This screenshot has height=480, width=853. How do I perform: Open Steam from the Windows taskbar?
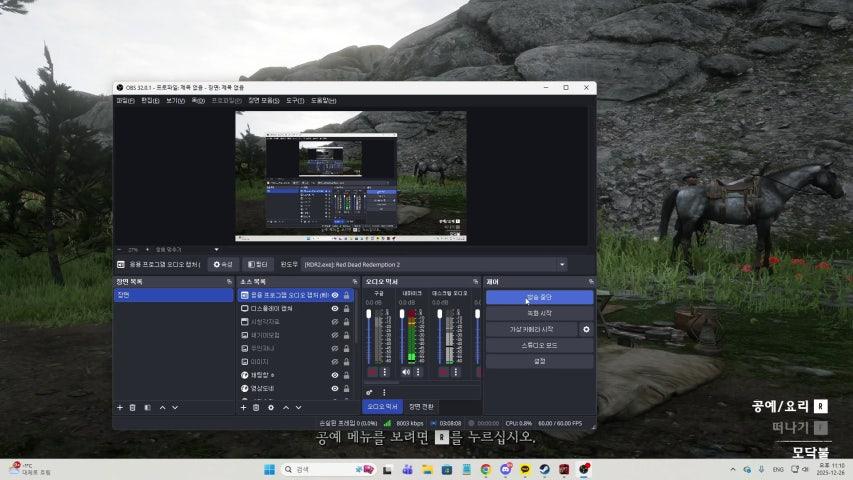coord(545,469)
